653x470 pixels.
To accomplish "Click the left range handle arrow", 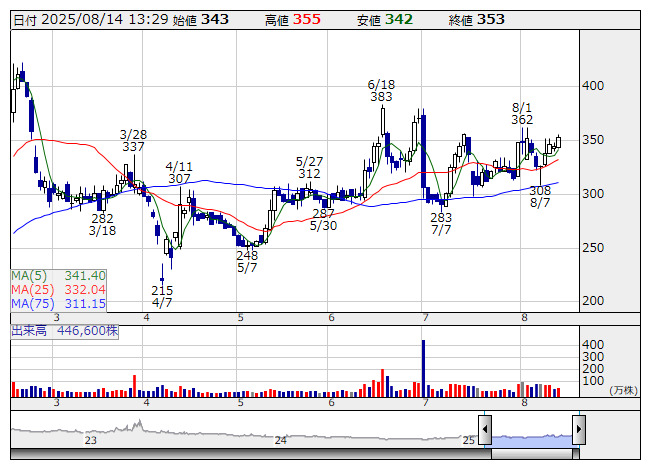I will [x=485, y=429].
